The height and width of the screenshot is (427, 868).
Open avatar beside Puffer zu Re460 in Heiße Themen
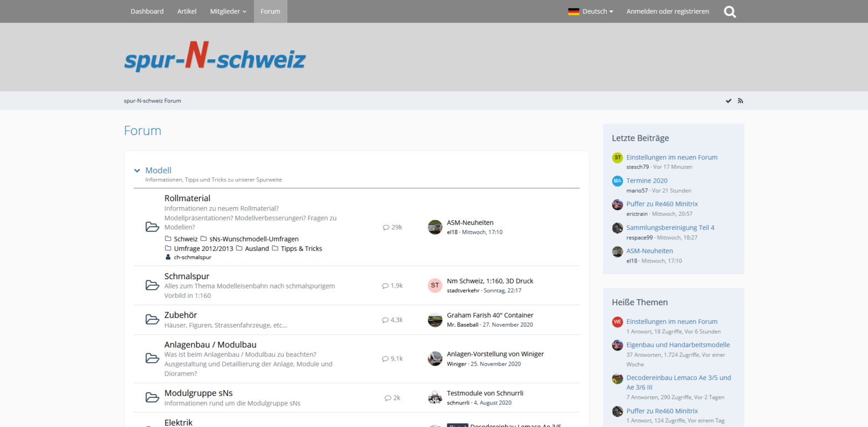[617, 411]
